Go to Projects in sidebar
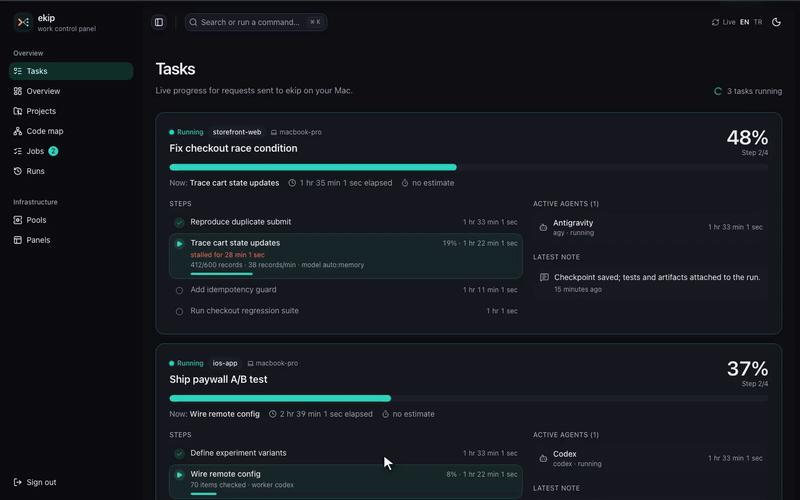Viewport: 800px width, 500px height. [71, 111]
